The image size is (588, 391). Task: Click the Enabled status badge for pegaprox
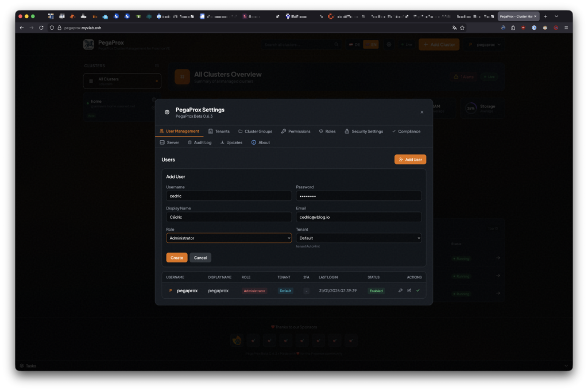click(x=376, y=291)
